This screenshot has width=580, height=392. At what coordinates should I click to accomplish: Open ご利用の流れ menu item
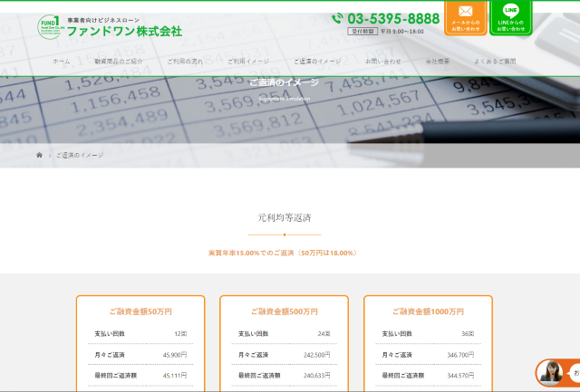tap(185, 61)
